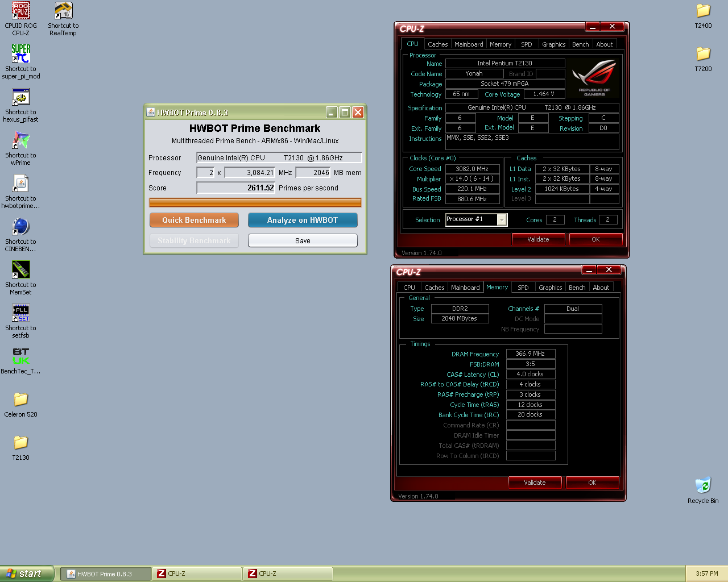Click Validate in the Memory CPU-Z window
The width and height of the screenshot is (728, 582).
point(535,483)
